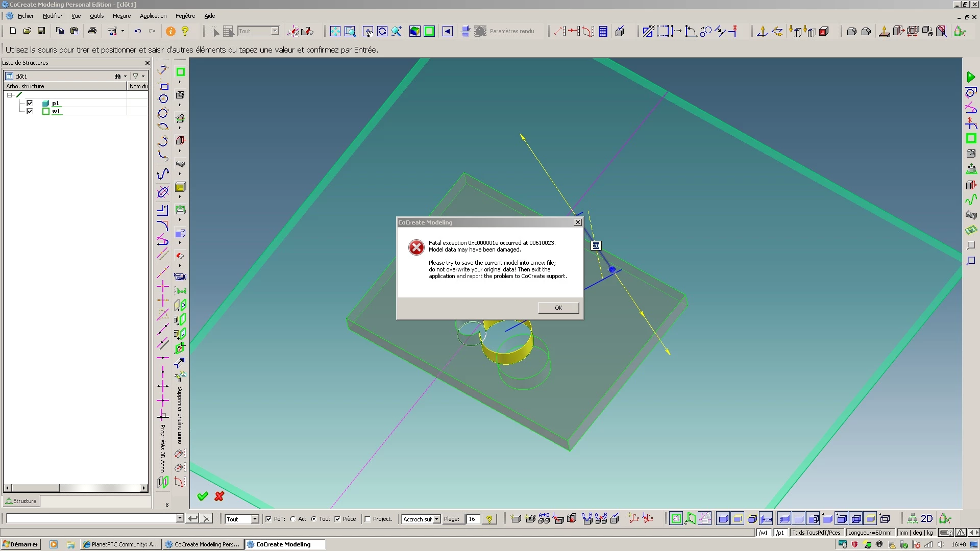The height and width of the screenshot is (551, 980).
Task: Select the Act radio button
Action: (x=293, y=519)
